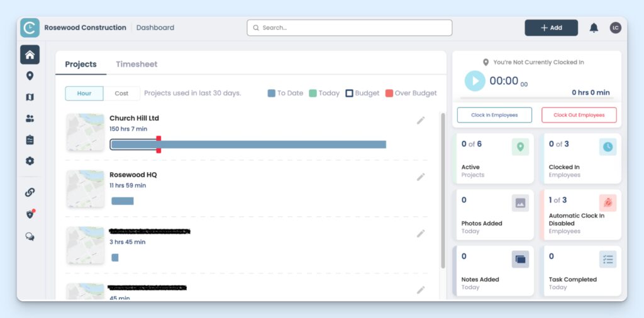Open the Active Projects card label
644x318 pixels.
coord(473,171)
